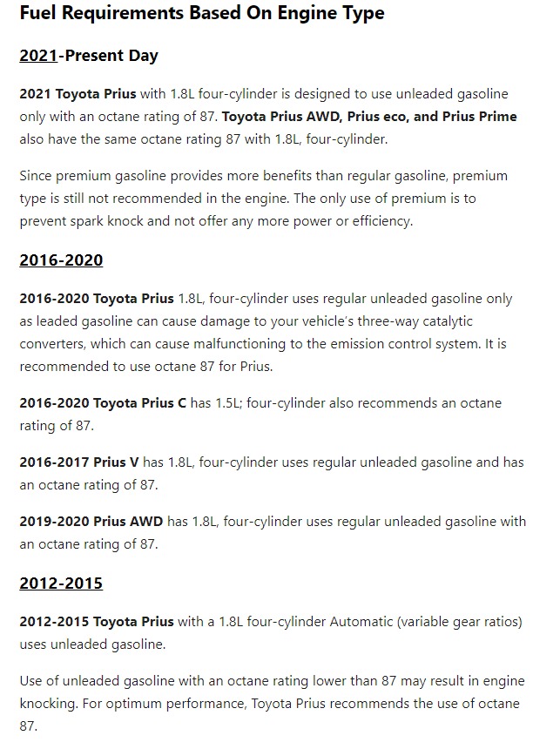
Task: Click the "2012-2015" section heading
Action: [x=61, y=584]
